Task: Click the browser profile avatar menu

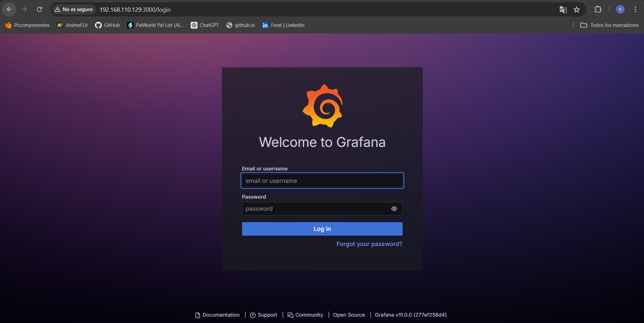Action: 620,9
